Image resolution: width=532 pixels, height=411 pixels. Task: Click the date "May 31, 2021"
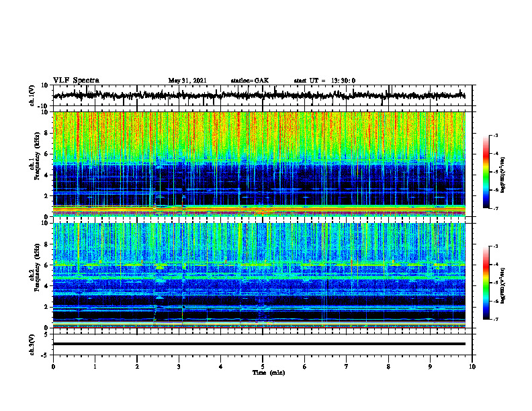pos(187,81)
